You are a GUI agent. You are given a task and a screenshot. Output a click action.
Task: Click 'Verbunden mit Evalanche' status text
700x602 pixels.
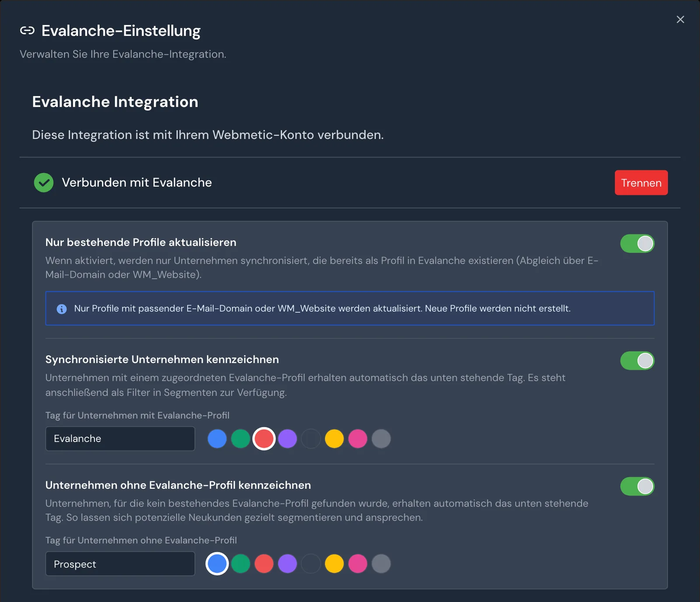pyautogui.click(x=136, y=183)
